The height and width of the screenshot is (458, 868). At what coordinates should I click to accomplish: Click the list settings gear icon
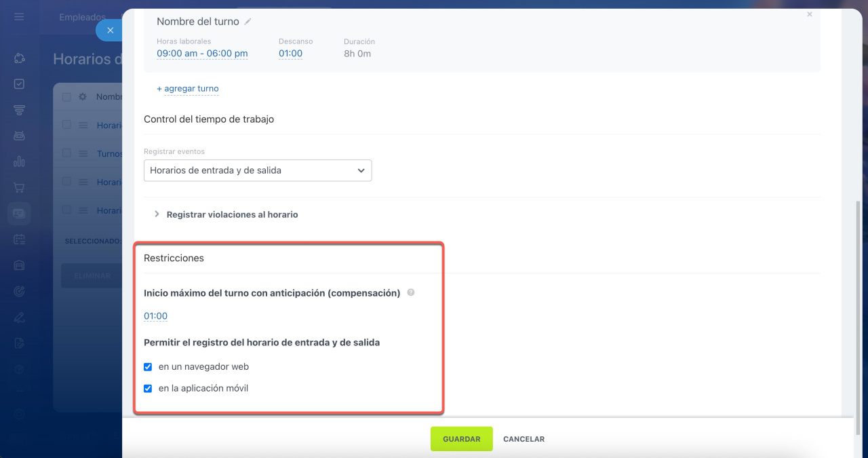pos(83,97)
